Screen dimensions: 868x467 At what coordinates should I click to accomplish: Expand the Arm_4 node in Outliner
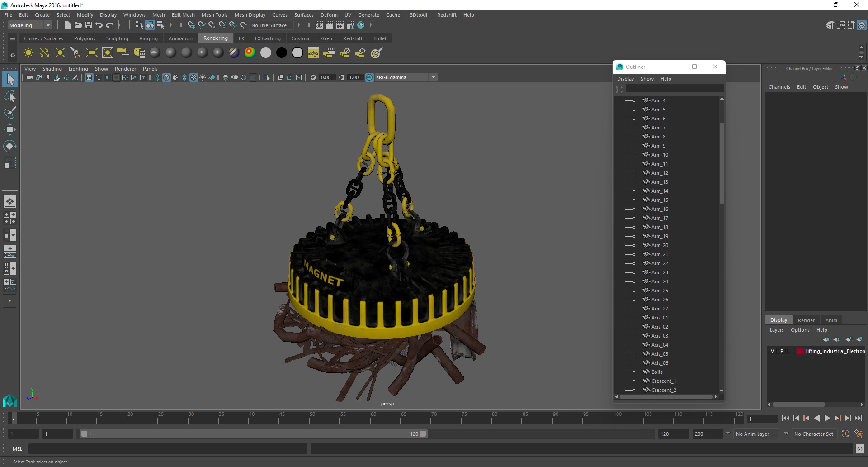[633, 100]
